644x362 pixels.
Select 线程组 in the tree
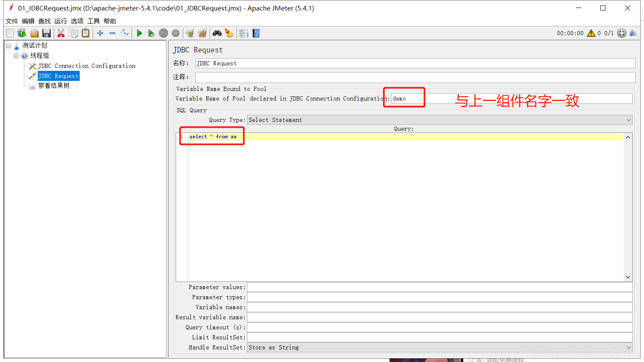click(39, 55)
